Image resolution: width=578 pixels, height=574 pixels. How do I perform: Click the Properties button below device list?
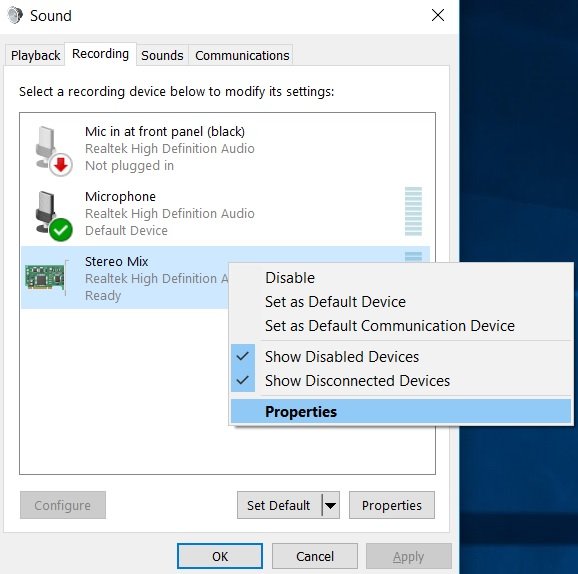tap(392, 505)
